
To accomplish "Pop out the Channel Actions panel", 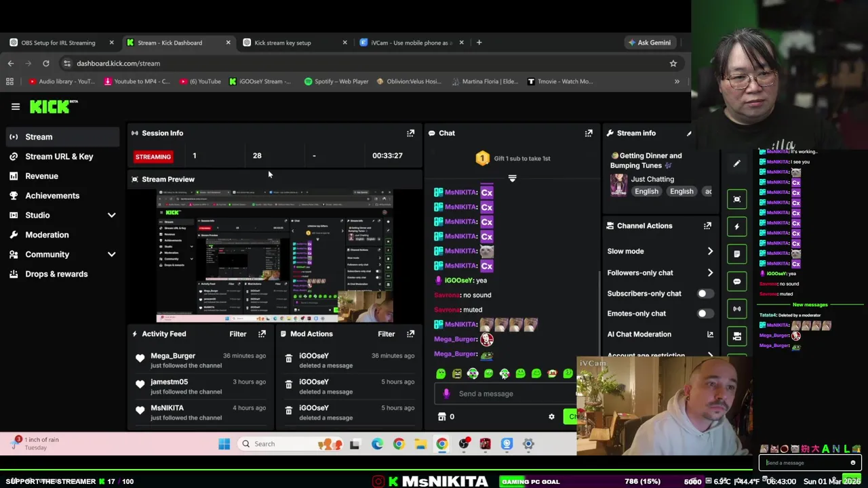I will (707, 226).
